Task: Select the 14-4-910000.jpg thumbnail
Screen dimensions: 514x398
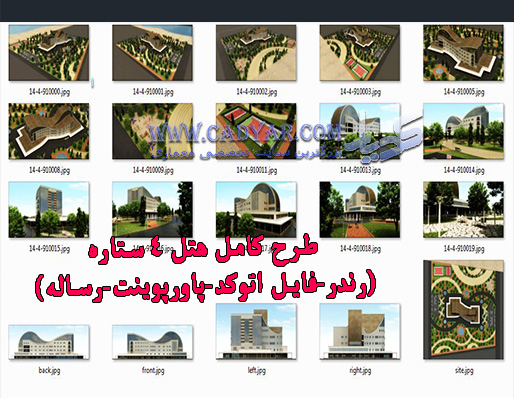Action: pos(49,53)
